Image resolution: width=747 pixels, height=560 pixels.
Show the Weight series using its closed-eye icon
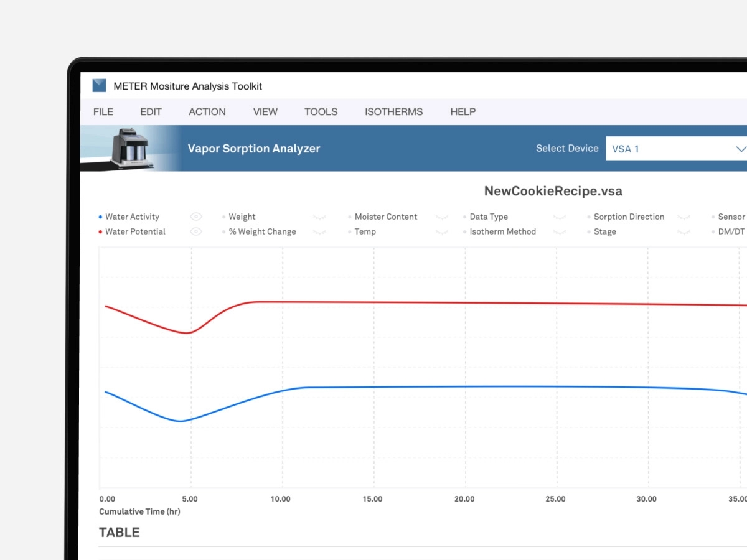point(320,217)
